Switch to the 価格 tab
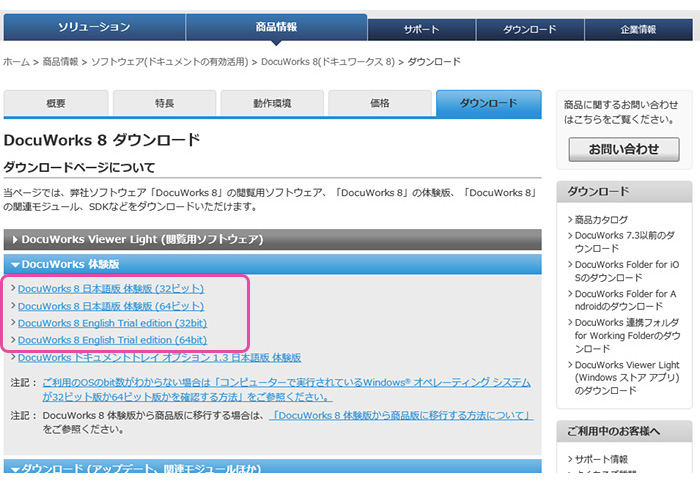 coord(380,103)
